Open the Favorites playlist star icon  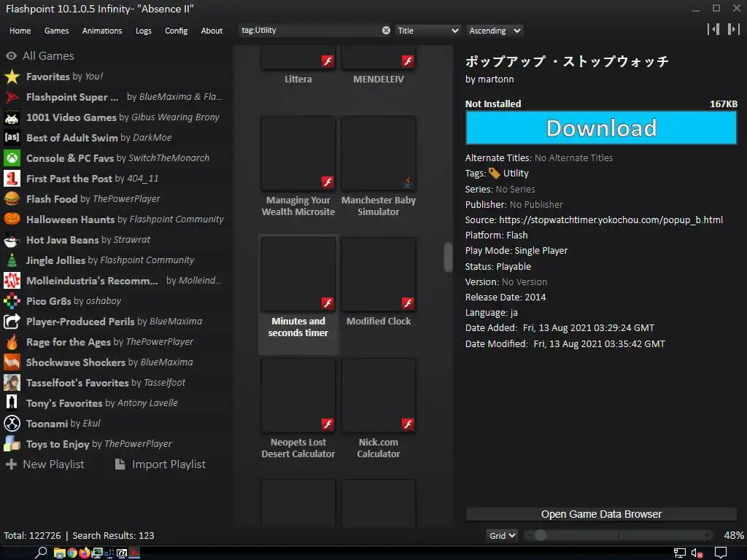(12, 77)
